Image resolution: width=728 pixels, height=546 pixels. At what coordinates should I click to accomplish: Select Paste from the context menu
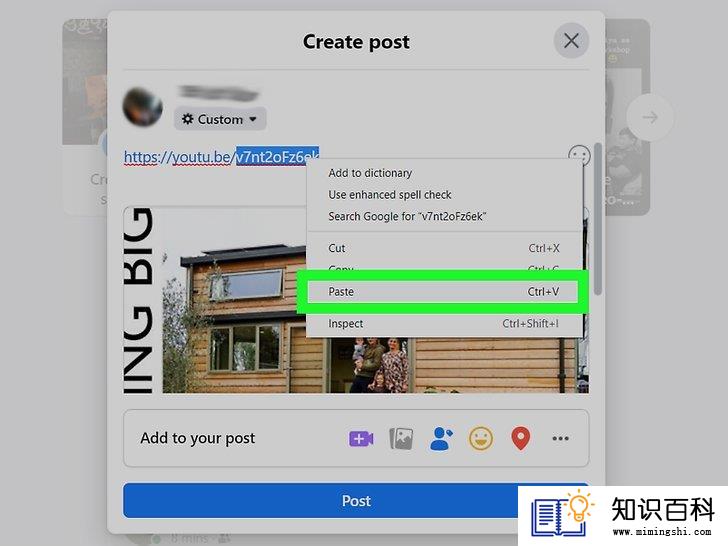[x=443, y=292]
